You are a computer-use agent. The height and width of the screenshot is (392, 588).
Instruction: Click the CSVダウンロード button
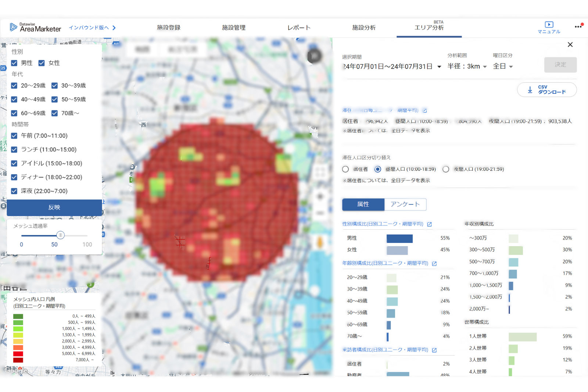(547, 90)
